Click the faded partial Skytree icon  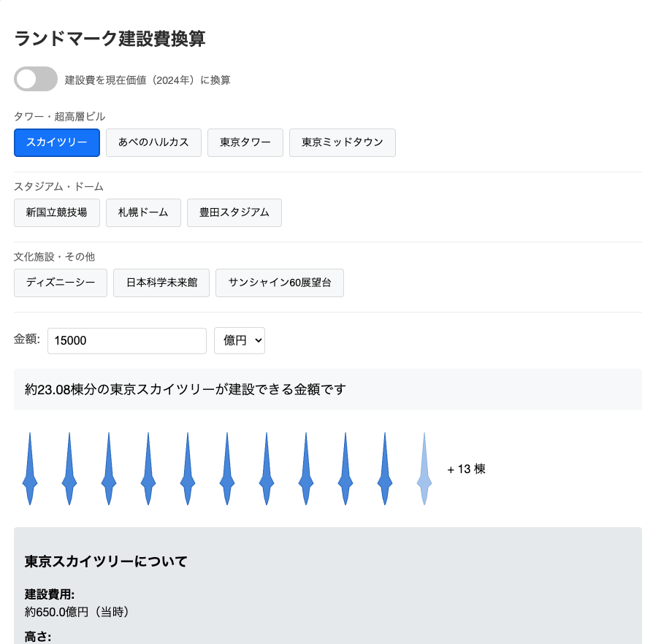coord(424,469)
